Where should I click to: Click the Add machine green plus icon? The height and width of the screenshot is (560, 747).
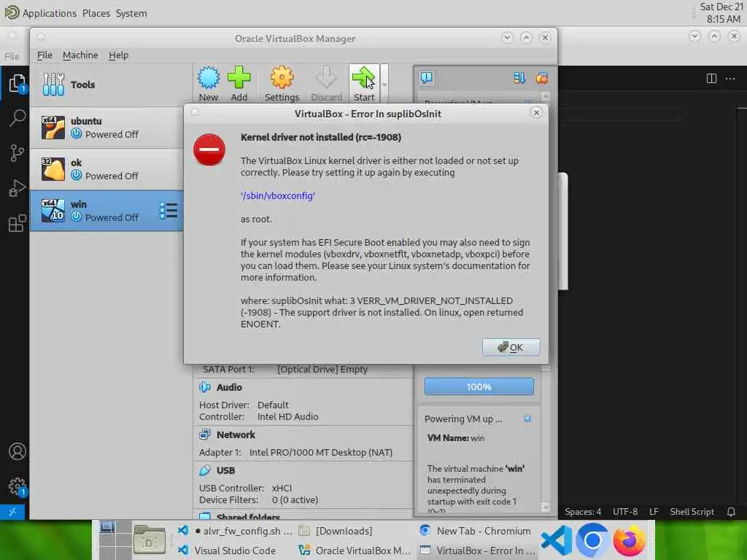point(239,84)
